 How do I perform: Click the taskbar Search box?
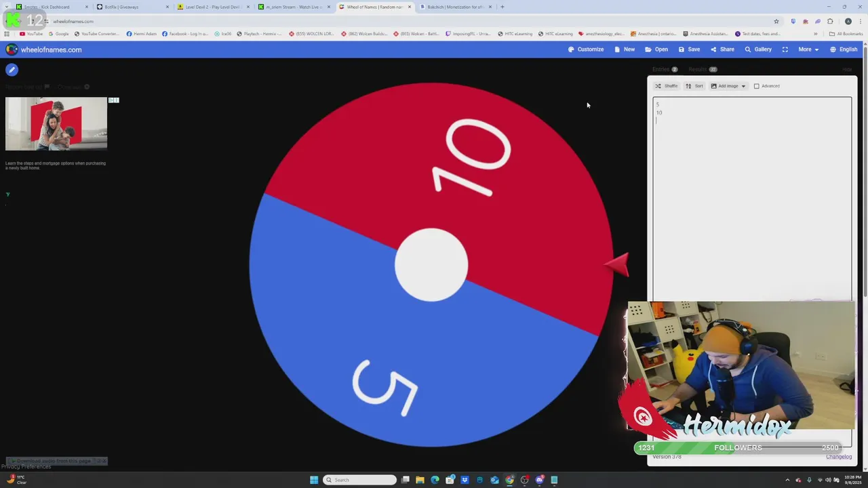tap(359, 480)
